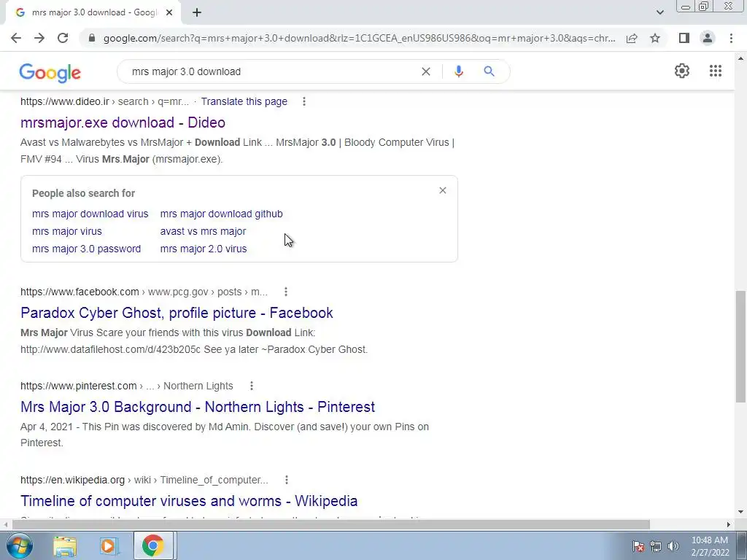747x560 pixels.
Task: Open the Chrome profile avatar
Action: [708, 38]
